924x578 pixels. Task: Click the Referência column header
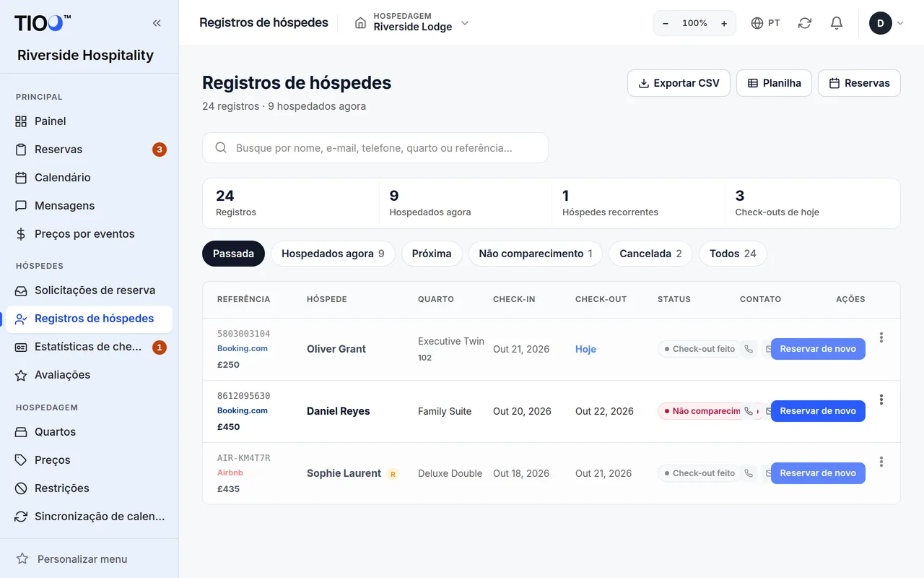244,299
